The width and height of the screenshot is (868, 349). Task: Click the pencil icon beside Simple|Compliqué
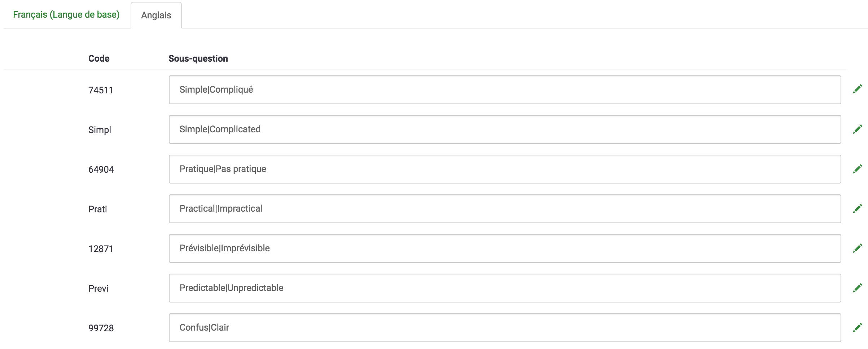pos(858,89)
